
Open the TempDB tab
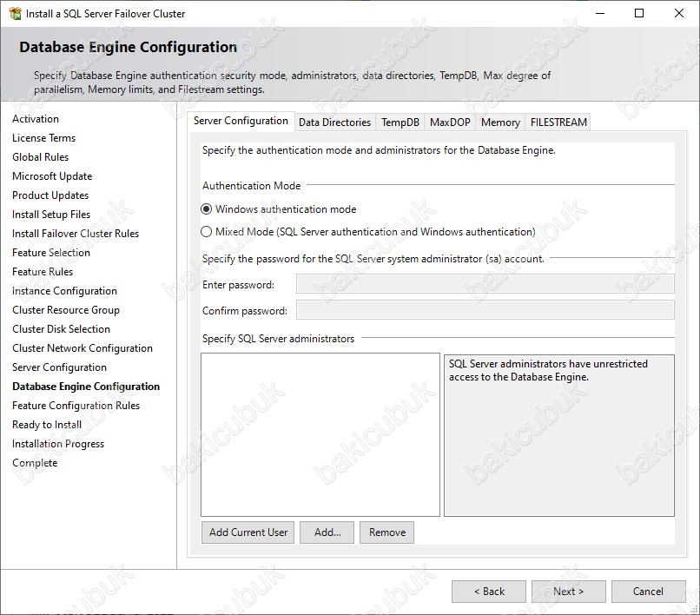pyautogui.click(x=400, y=122)
